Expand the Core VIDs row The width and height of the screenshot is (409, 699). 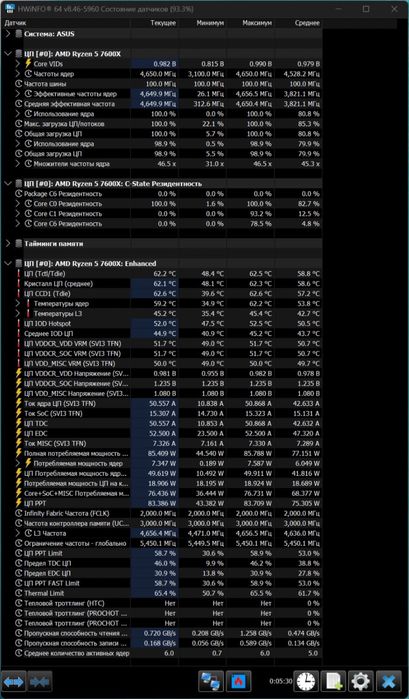(17, 64)
